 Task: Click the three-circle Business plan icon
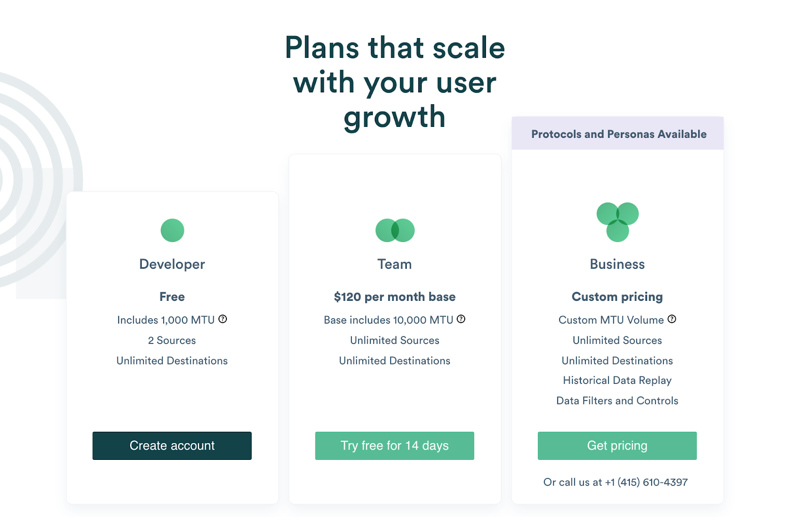[617, 222]
